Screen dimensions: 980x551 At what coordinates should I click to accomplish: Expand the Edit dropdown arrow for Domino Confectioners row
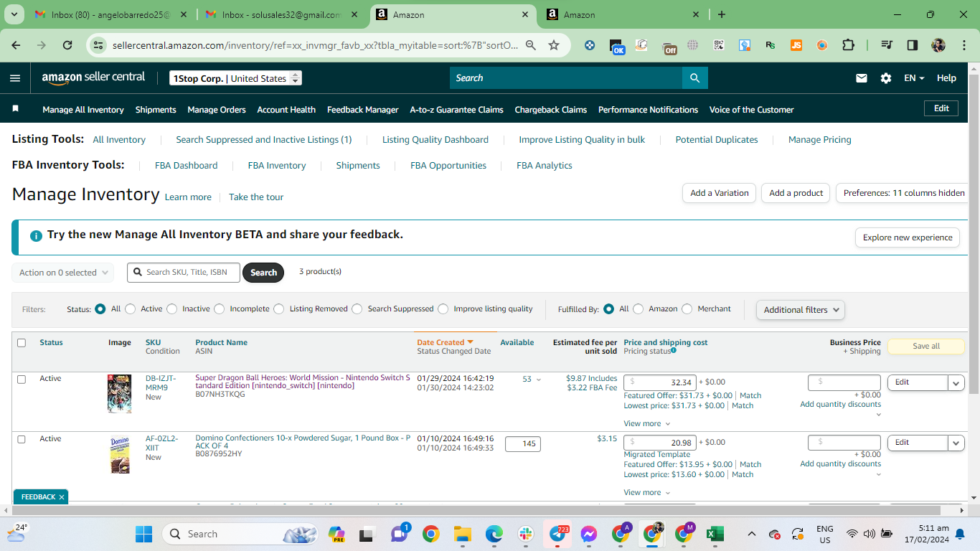pyautogui.click(x=956, y=443)
